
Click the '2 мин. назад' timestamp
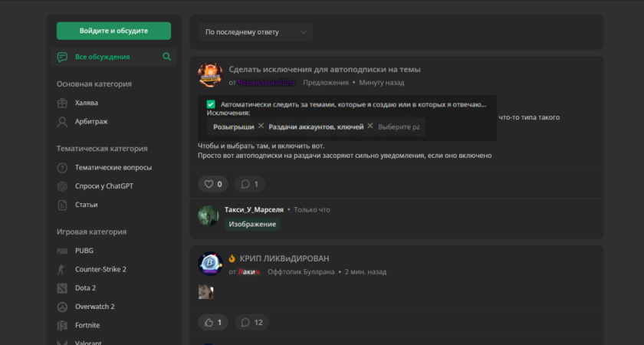(366, 272)
